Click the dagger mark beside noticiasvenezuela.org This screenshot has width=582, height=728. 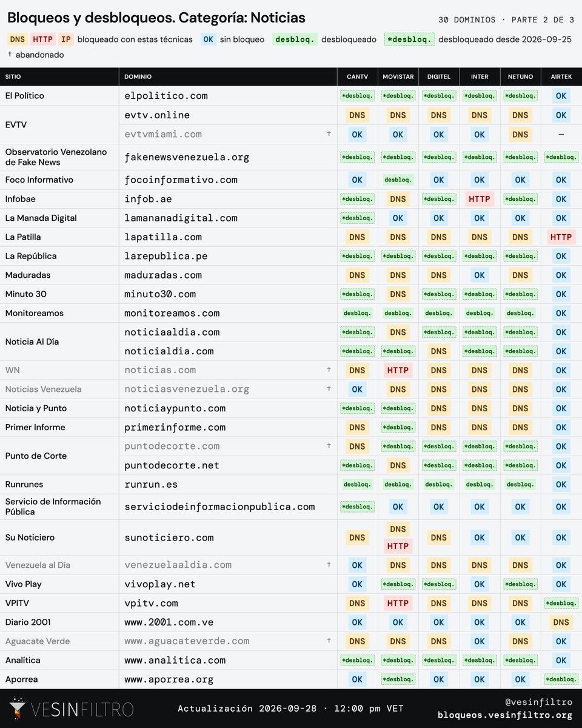(x=329, y=389)
